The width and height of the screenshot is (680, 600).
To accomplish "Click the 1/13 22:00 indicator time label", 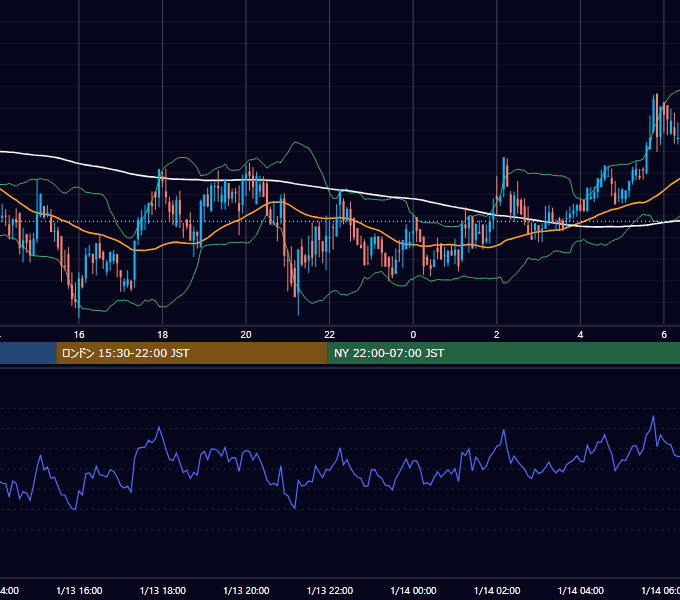I will pyautogui.click(x=330, y=590).
